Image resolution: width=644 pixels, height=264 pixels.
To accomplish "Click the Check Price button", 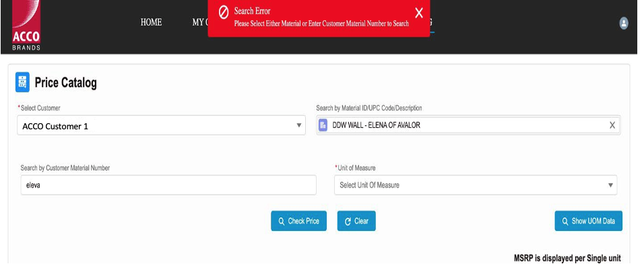I will pos(298,221).
